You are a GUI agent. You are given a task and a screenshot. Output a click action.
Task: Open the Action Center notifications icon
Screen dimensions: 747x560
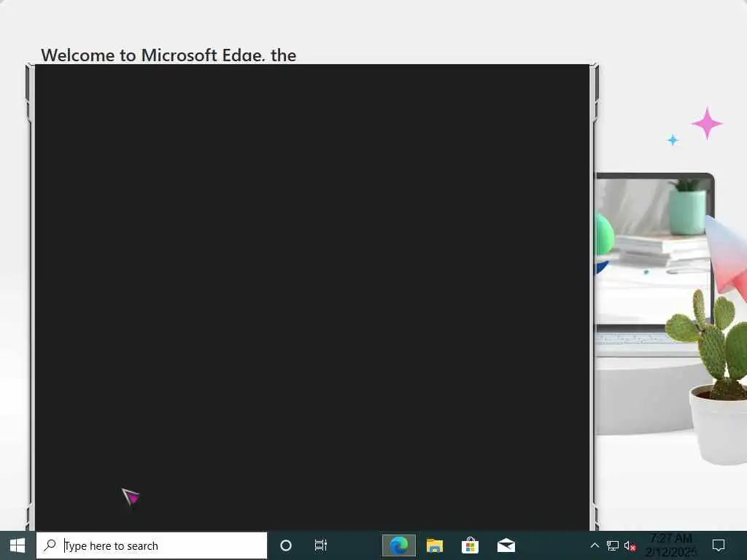[x=719, y=545]
